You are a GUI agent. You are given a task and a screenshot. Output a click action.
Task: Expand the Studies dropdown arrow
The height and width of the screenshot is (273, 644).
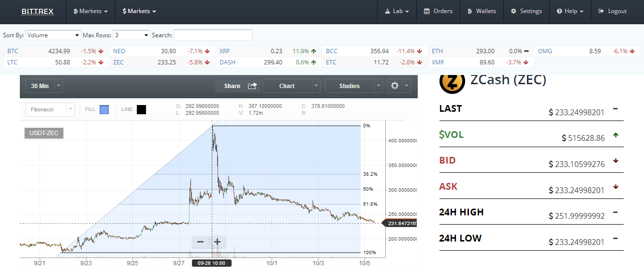(x=378, y=86)
